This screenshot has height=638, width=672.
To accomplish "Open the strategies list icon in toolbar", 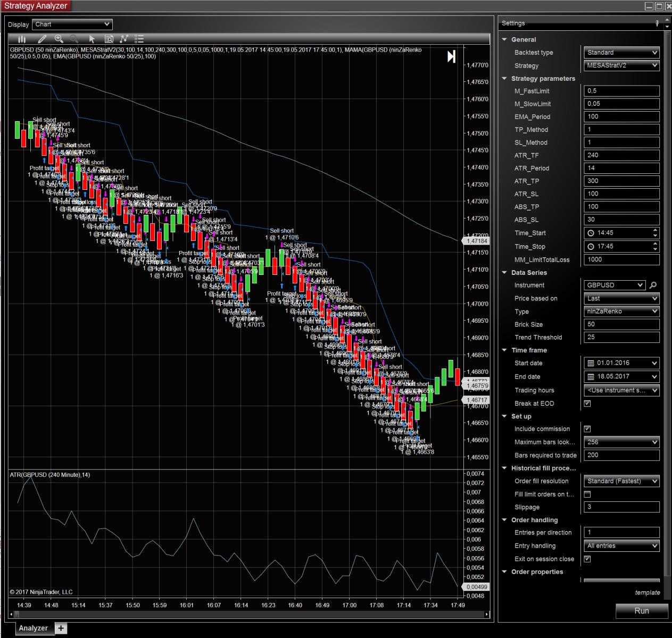I will pyautogui.click(x=139, y=39).
